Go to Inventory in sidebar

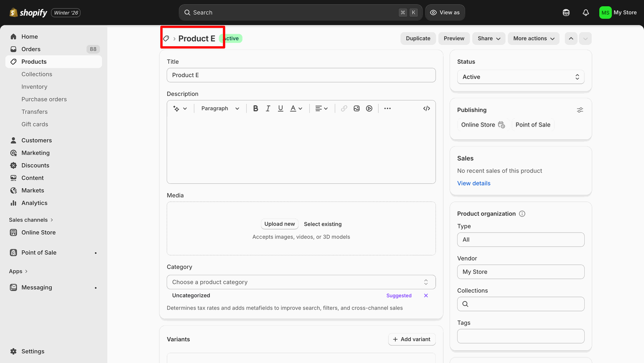[x=34, y=86]
